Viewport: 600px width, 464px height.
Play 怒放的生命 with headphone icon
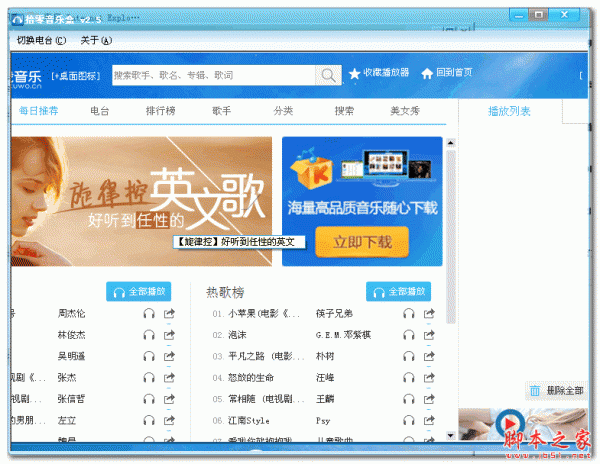point(409,378)
